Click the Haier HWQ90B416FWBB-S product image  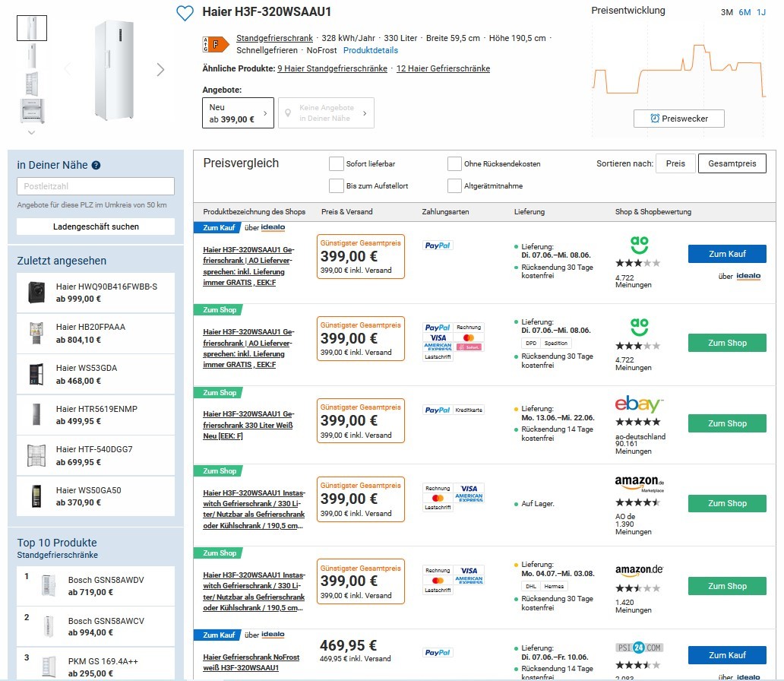36,293
